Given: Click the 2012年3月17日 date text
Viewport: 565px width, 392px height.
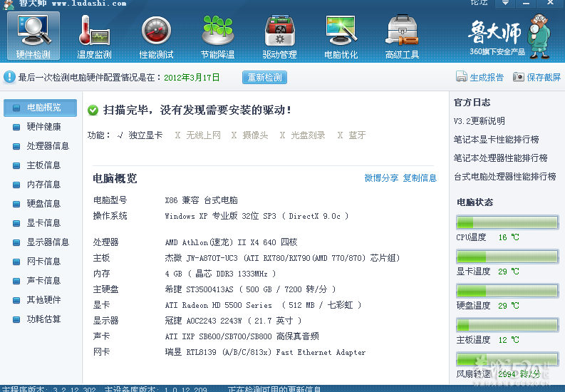Looking at the screenshot, I should [x=192, y=78].
